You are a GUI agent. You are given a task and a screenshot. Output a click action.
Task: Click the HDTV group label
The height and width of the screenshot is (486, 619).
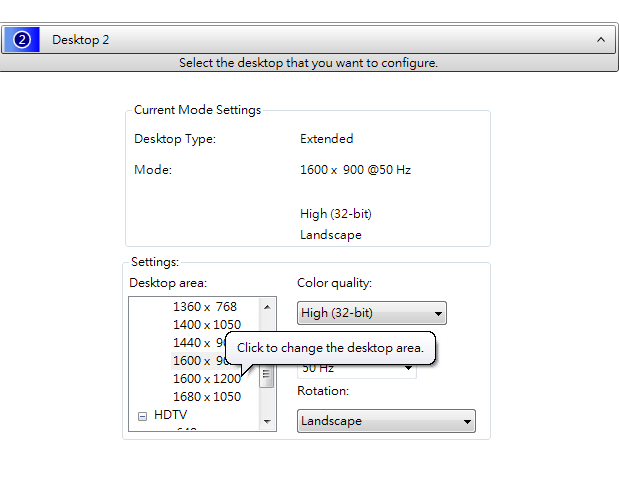[x=171, y=415]
